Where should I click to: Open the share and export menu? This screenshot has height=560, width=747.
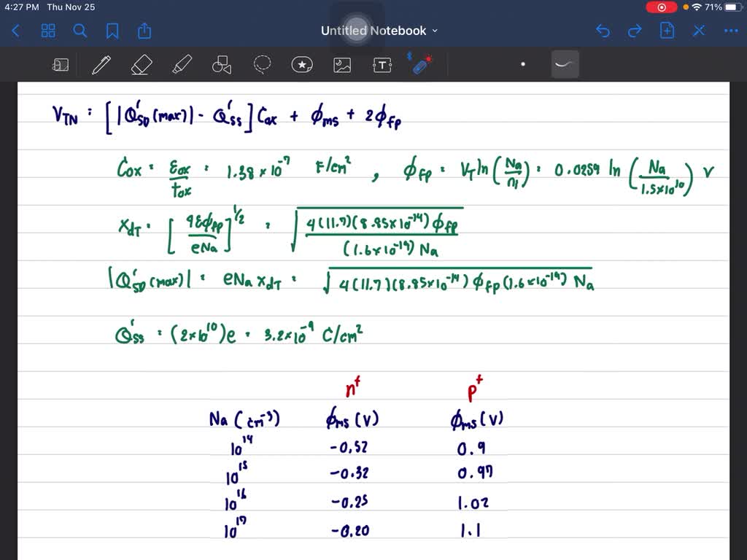coord(144,31)
